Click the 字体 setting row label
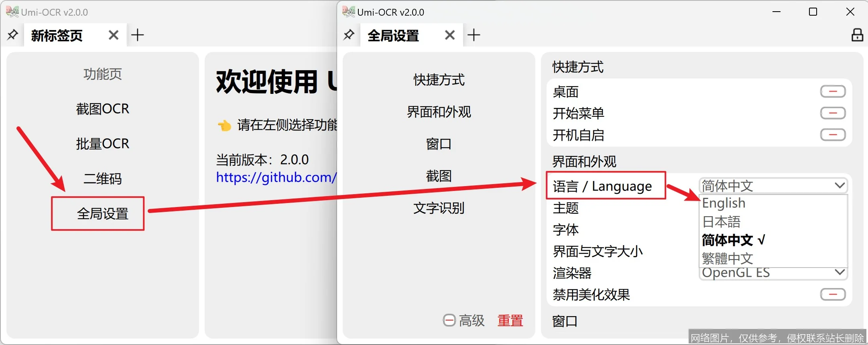Viewport: 868px width, 345px height. tap(566, 230)
